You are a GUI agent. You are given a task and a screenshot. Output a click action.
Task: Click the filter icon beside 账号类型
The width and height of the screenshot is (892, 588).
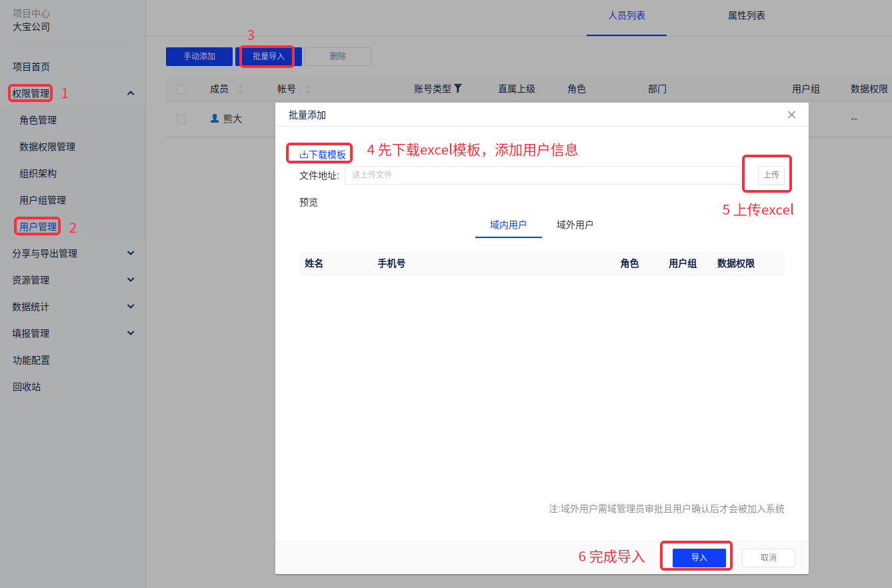coord(458,89)
